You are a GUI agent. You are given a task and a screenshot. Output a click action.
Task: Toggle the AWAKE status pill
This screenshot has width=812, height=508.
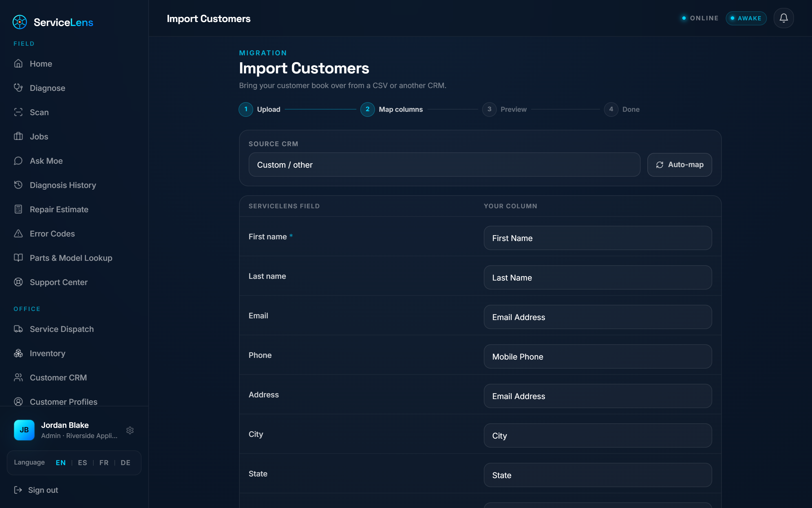pos(746,18)
